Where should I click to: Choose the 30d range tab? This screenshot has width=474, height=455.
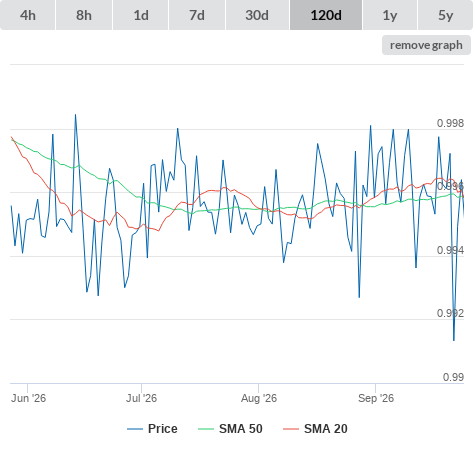[257, 15]
